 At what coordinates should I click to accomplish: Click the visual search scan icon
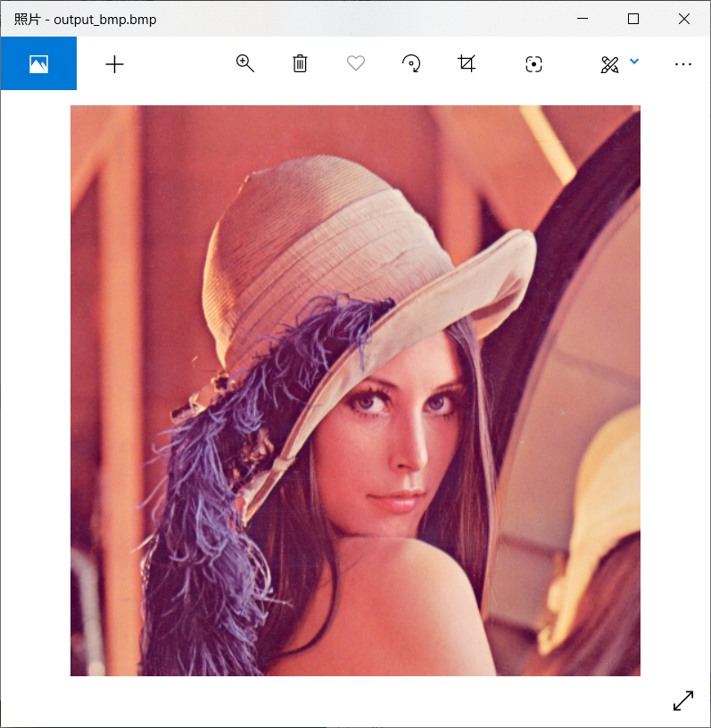533,64
